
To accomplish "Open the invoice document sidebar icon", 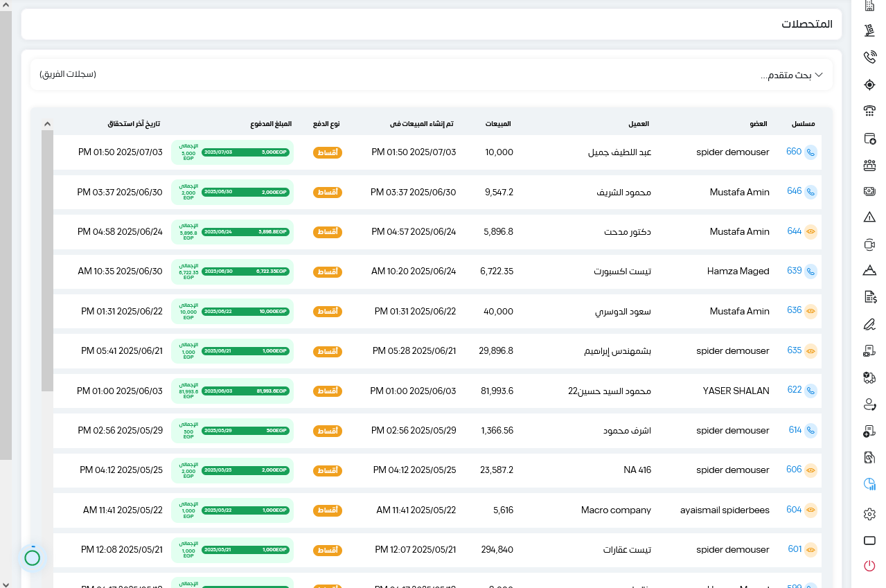I will coord(870,297).
